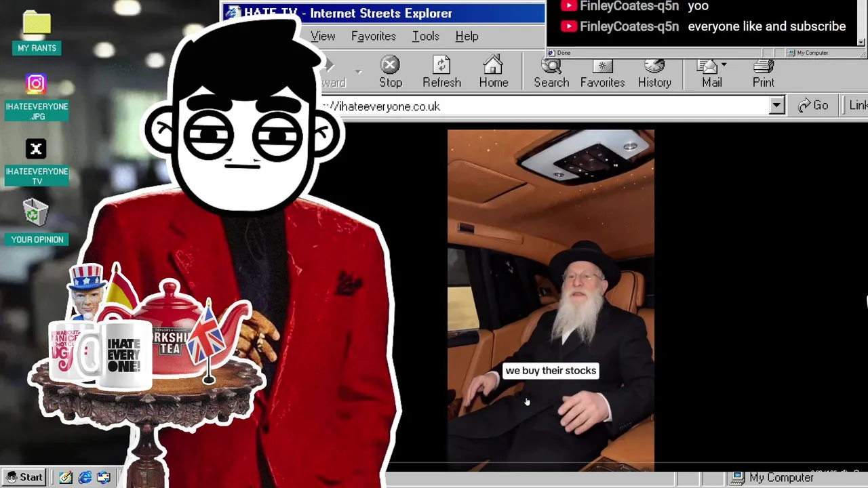Launch the notepad quick-launch taskbar icon

[x=65, y=477]
